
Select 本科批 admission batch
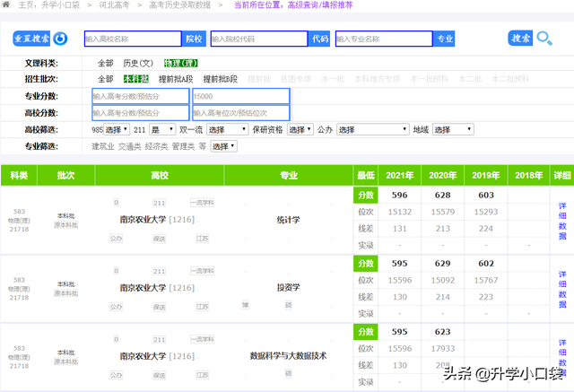point(136,79)
